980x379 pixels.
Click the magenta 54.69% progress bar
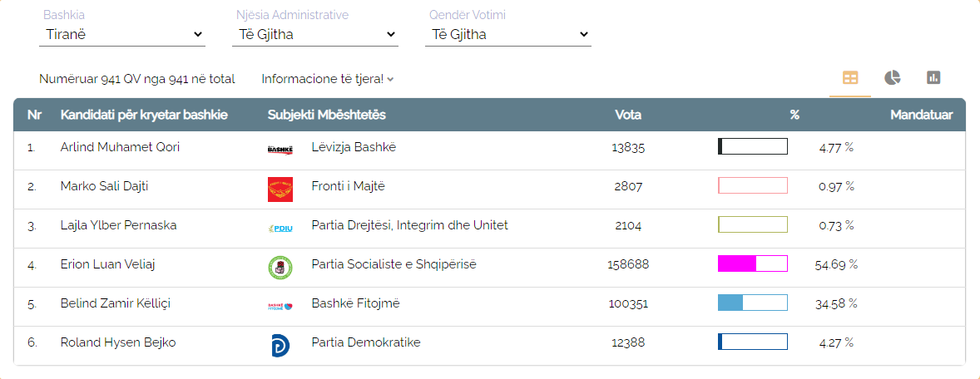(x=753, y=263)
